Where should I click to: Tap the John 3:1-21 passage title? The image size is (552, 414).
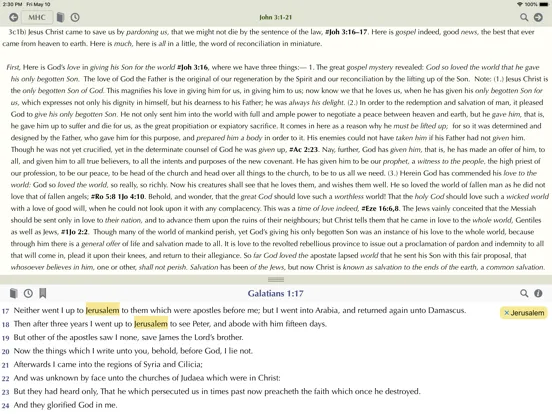tap(276, 17)
